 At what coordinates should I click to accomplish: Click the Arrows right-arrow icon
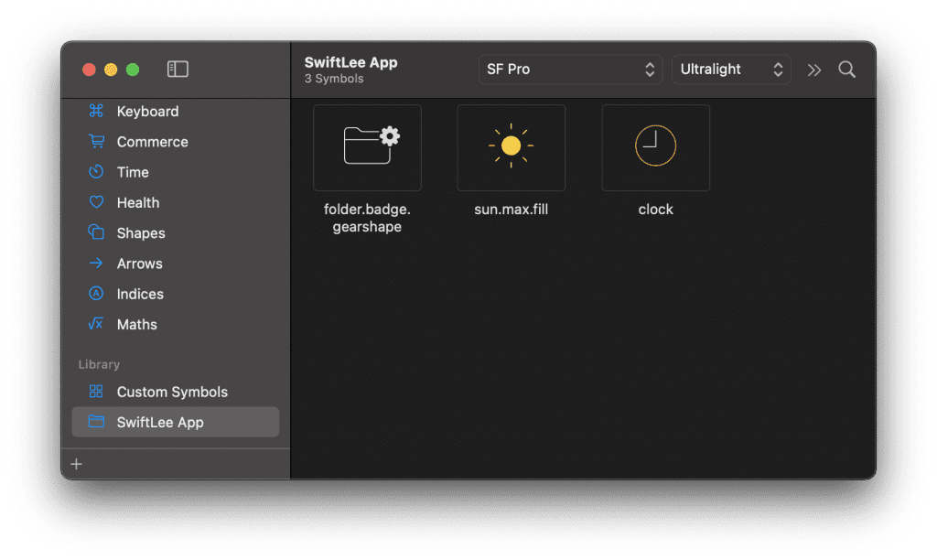coord(95,263)
